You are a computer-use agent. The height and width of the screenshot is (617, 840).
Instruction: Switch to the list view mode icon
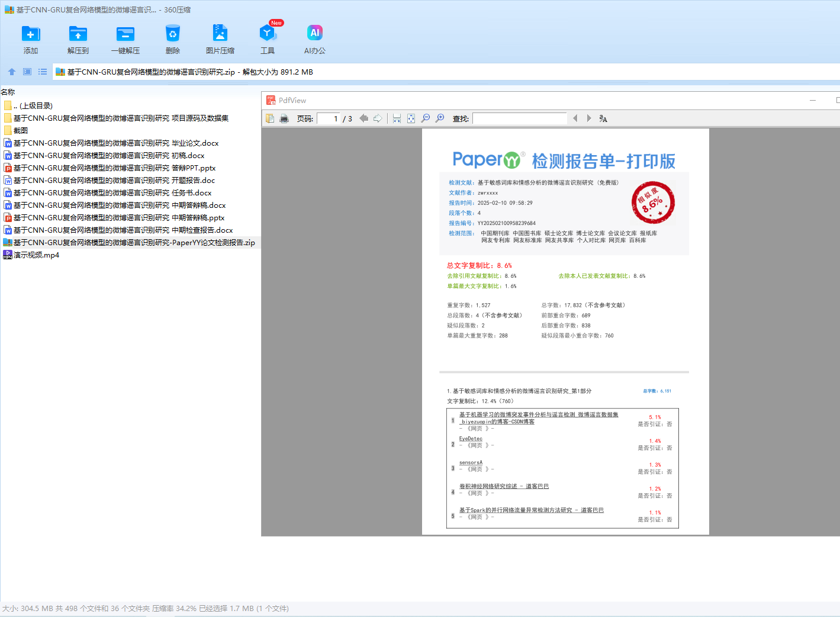(x=43, y=72)
